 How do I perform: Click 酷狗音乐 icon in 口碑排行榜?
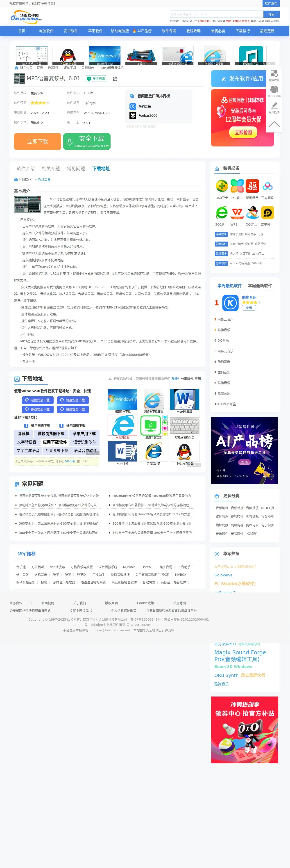pos(133,107)
